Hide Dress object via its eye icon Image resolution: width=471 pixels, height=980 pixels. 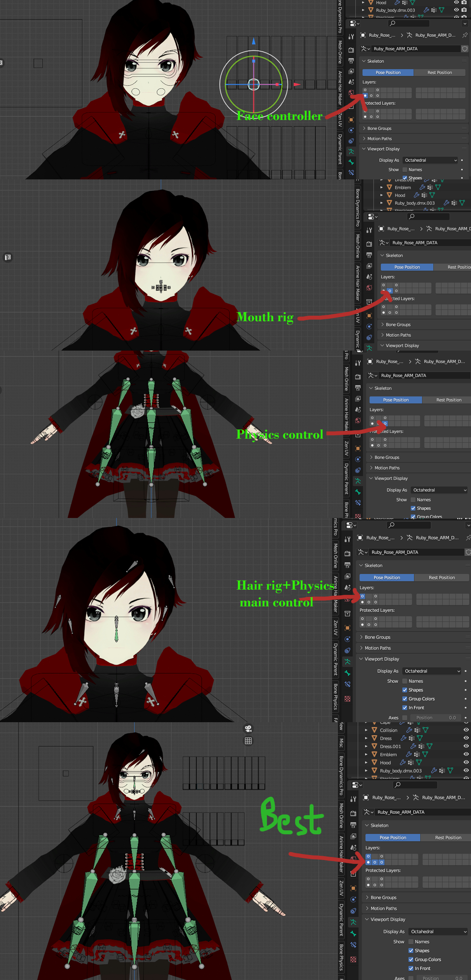click(466, 738)
